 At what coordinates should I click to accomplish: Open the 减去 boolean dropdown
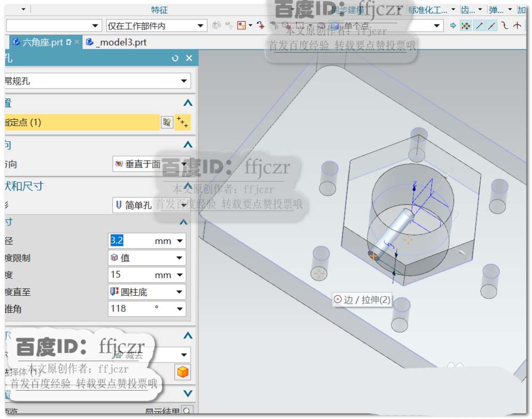[151, 355]
